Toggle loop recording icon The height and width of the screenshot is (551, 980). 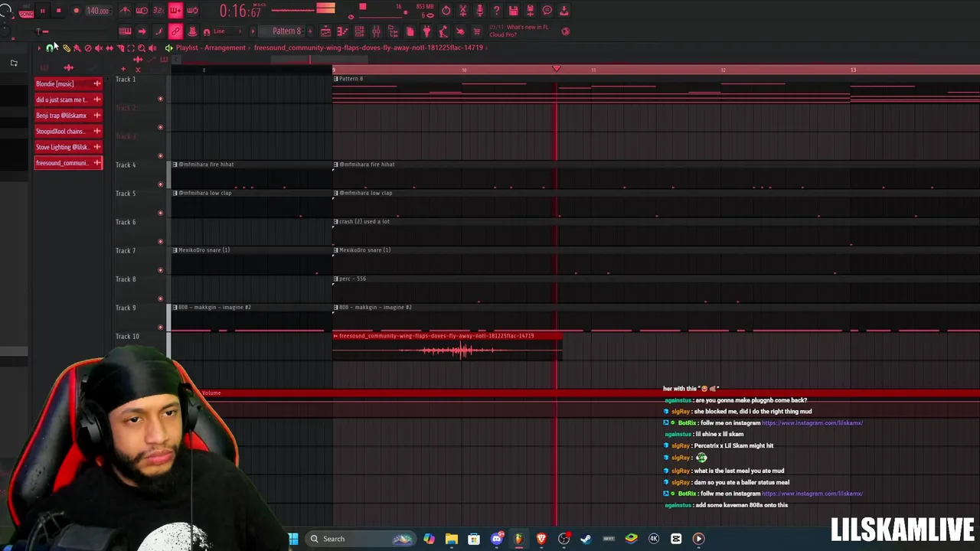[192, 11]
